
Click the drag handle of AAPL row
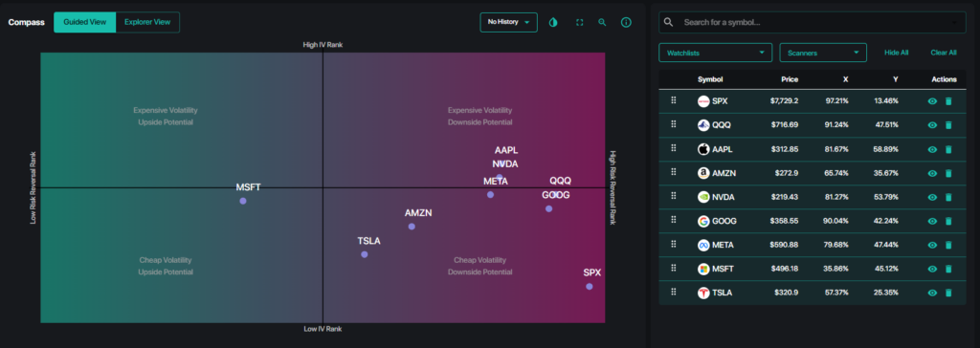(x=674, y=148)
